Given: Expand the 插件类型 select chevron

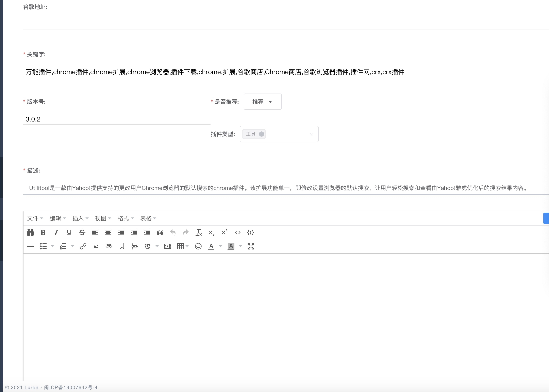Looking at the screenshot, I should 312,134.
